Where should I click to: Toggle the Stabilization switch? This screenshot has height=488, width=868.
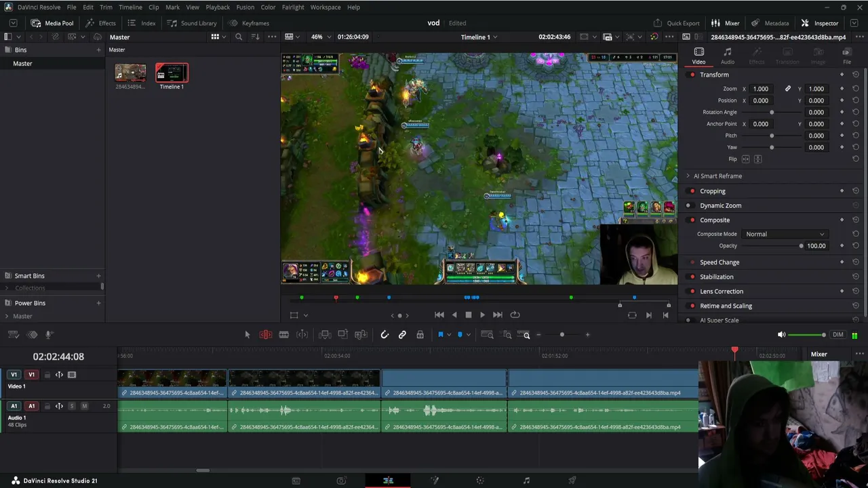(692, 277)
